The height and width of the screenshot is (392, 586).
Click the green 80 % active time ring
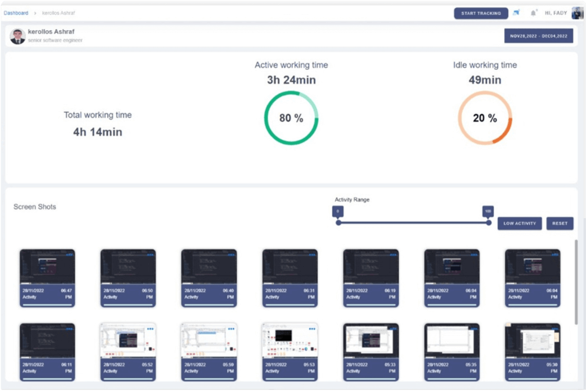tap(291, 118)
